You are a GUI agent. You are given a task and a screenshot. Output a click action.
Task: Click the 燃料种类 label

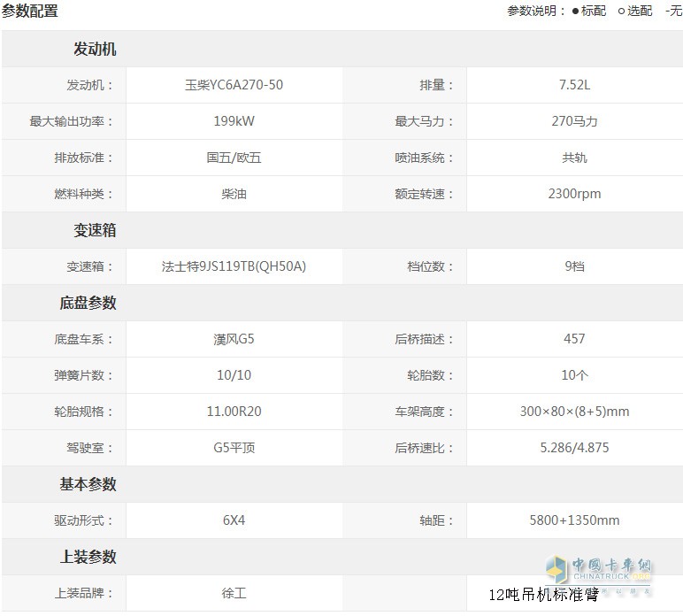click(84, 194)
